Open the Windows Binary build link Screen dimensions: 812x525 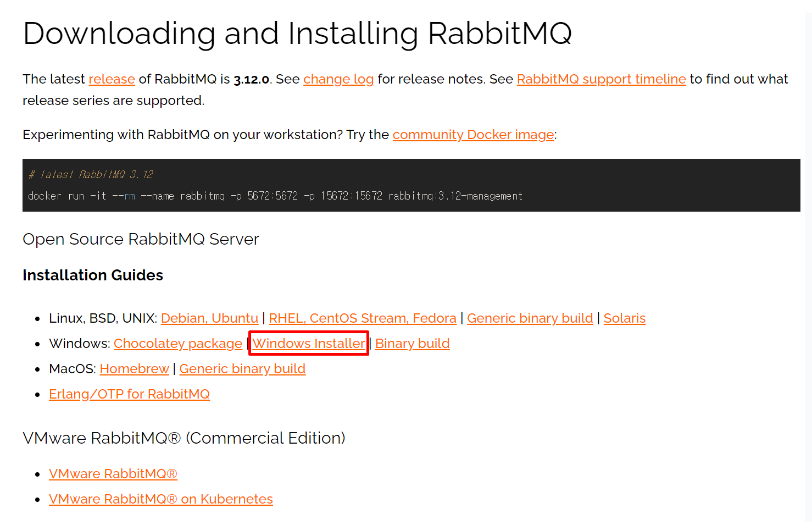click(413, 344)
